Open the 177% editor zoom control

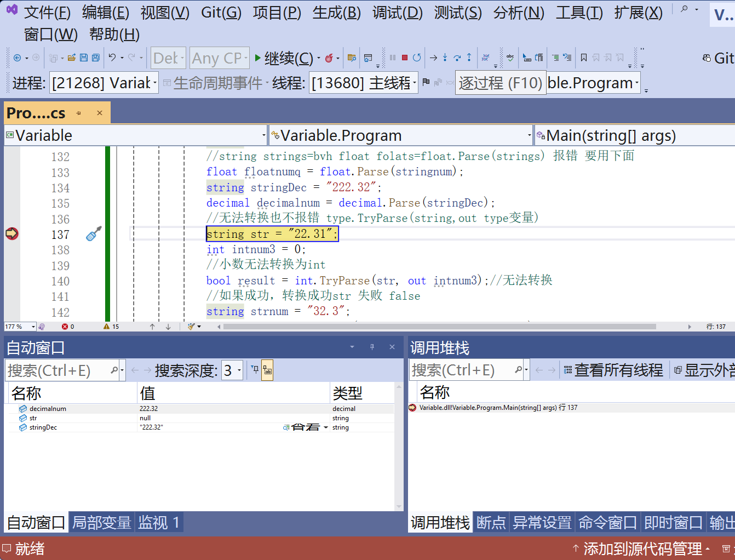(20, 326)
